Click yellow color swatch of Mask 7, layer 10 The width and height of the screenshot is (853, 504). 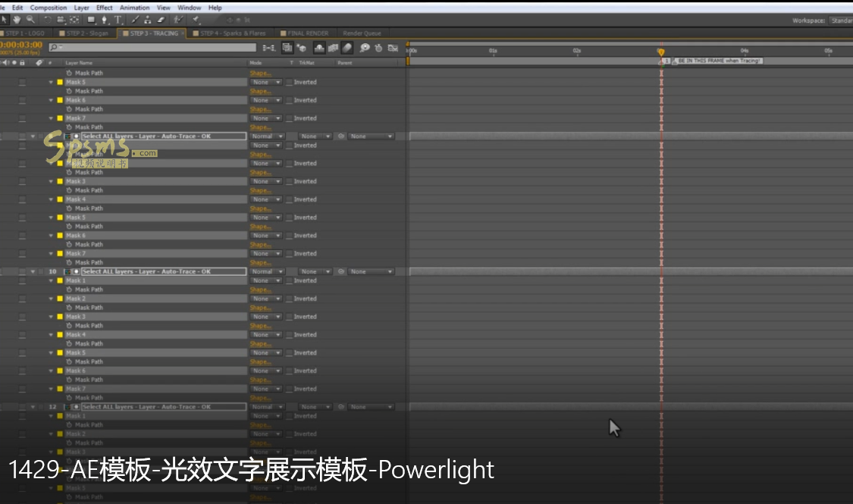pos(60,389)
